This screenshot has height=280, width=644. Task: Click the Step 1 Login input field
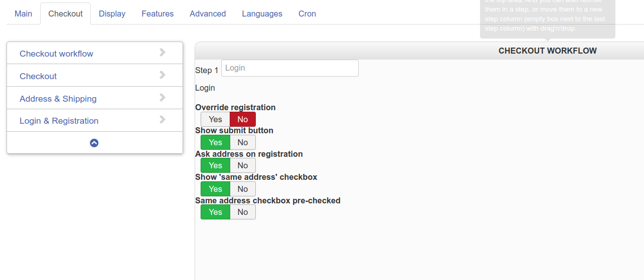pos(289,68)
